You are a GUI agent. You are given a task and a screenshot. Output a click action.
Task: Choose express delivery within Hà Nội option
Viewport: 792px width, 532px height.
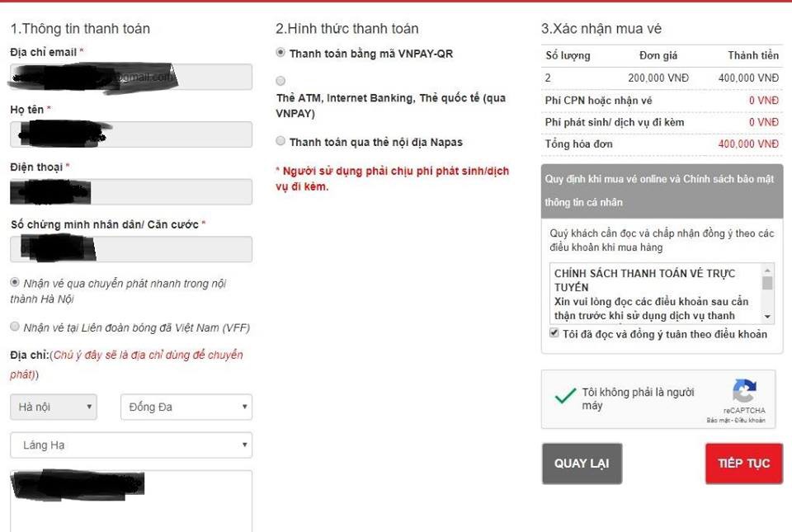(14, 281)
